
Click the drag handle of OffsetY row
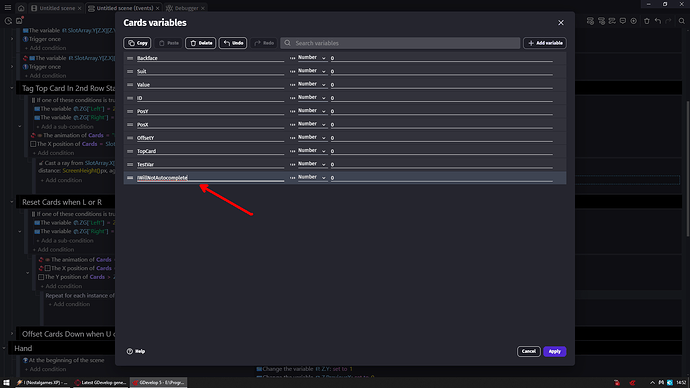coord(130,138)
